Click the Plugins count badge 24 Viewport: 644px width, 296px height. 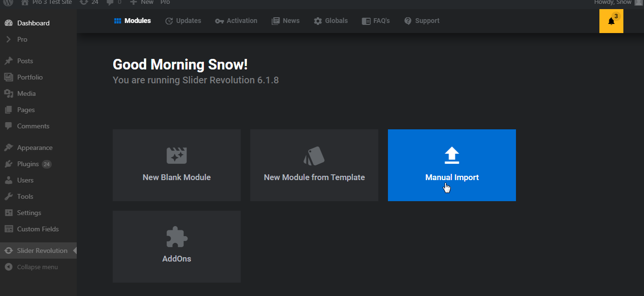pos(47,164)
